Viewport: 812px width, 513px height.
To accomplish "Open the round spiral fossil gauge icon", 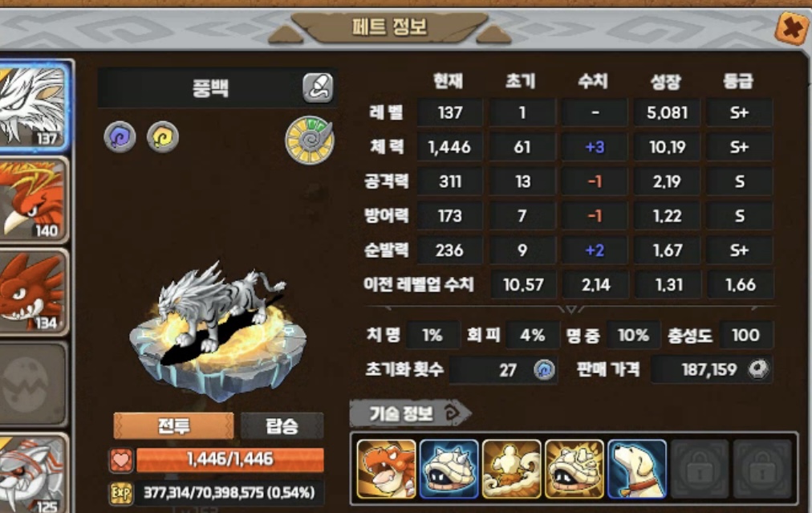I will [x=310, y=140].
